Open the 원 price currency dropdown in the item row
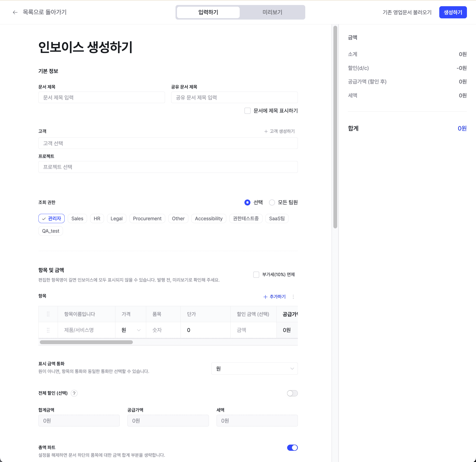476x462 pixels. (x=131, y=330)
